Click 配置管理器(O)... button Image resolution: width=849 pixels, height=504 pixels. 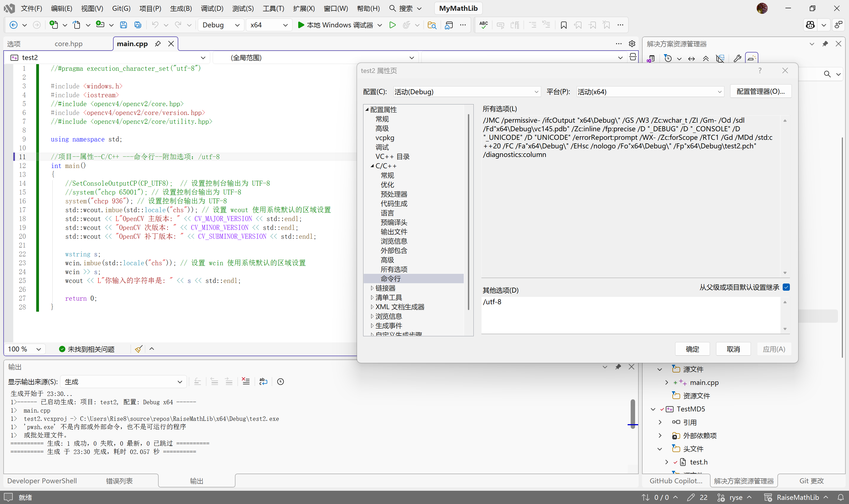coord(760,91)
